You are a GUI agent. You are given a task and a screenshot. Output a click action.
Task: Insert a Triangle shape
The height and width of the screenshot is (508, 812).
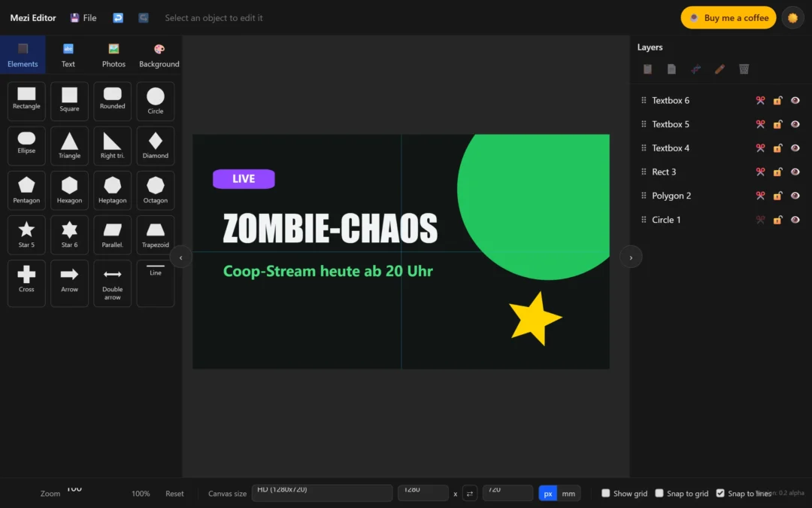[x=69, y=146]
